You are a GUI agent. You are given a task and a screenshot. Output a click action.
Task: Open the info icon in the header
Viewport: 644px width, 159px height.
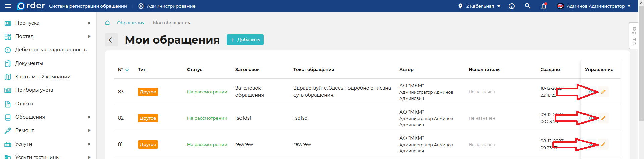point(512,6)
